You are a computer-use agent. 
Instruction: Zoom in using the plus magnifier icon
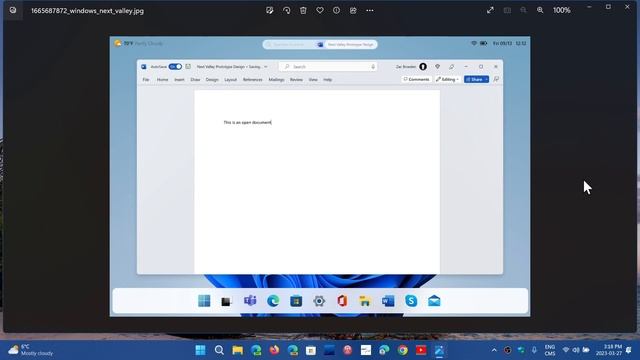(540, 11)
